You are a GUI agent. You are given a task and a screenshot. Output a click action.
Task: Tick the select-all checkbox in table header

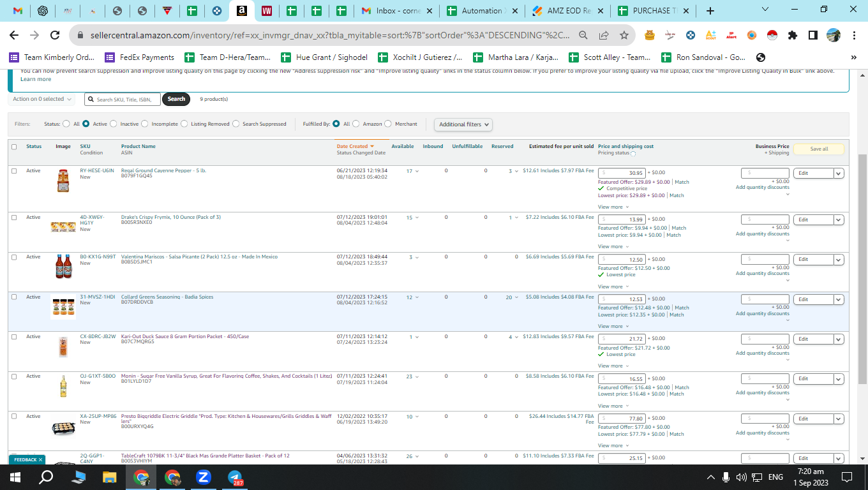[x=14, y=147]
